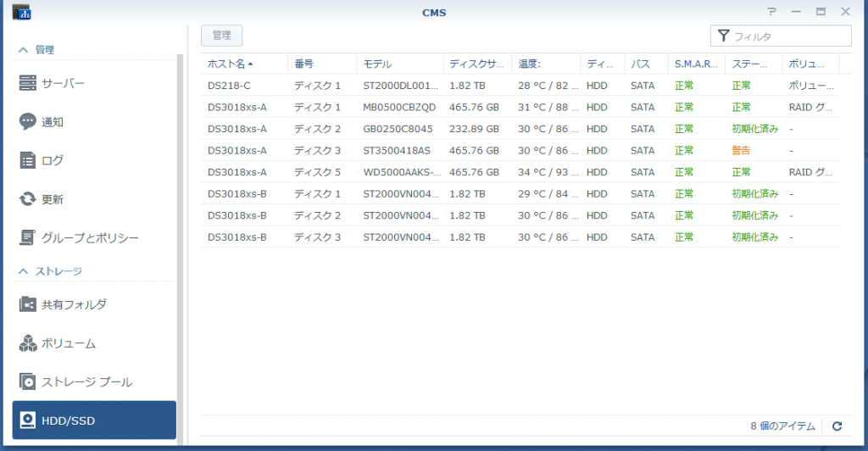Select model WD5000AAKS cell
868x451 pixels.
point(401,172)
